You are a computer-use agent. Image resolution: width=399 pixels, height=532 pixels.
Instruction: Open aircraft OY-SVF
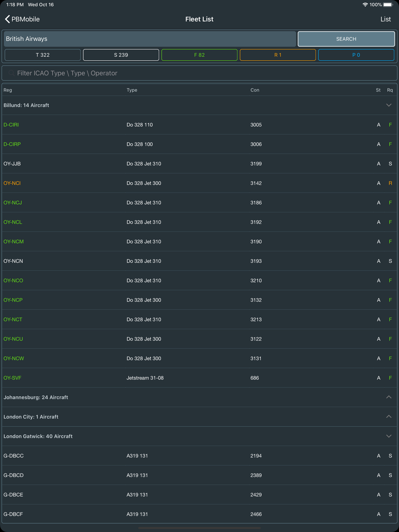click(x=199, y=378)
